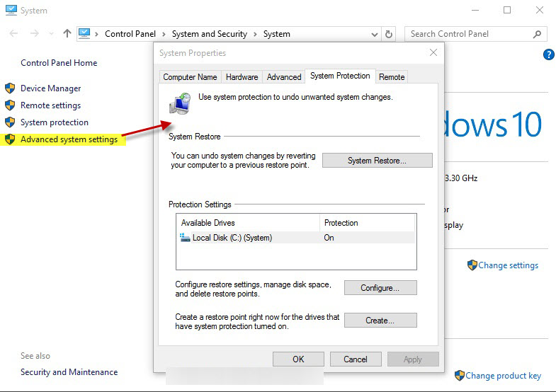Expand chevron after System and Security breadcrumb
The image size is (556, 392).
pos(255,34)
